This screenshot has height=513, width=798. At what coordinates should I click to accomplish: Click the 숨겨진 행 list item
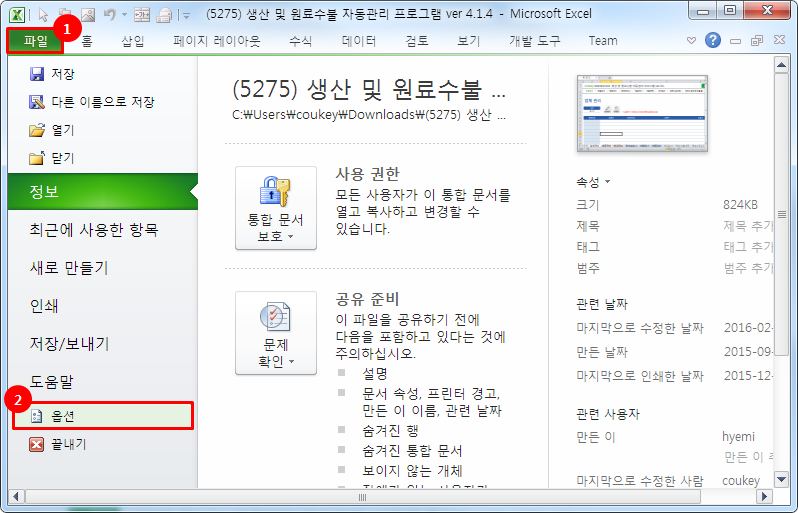pos(390,431)
